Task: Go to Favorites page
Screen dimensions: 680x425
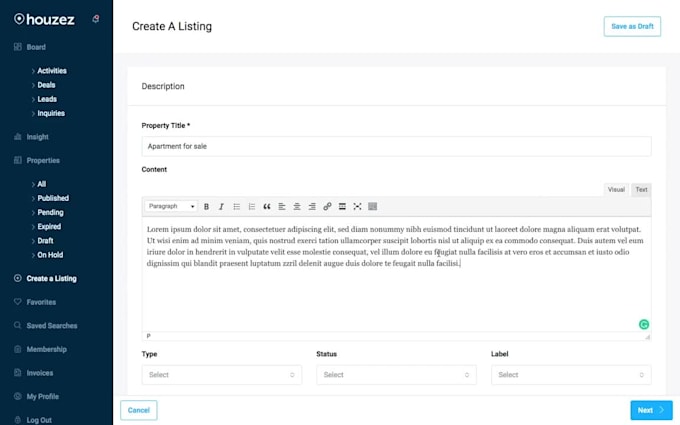Action: coord(41,302)
